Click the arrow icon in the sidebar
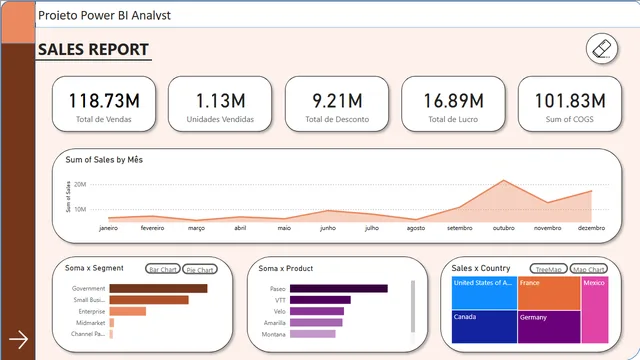The height and width of the screenshot is (360, 640). [x=19, y=339]
